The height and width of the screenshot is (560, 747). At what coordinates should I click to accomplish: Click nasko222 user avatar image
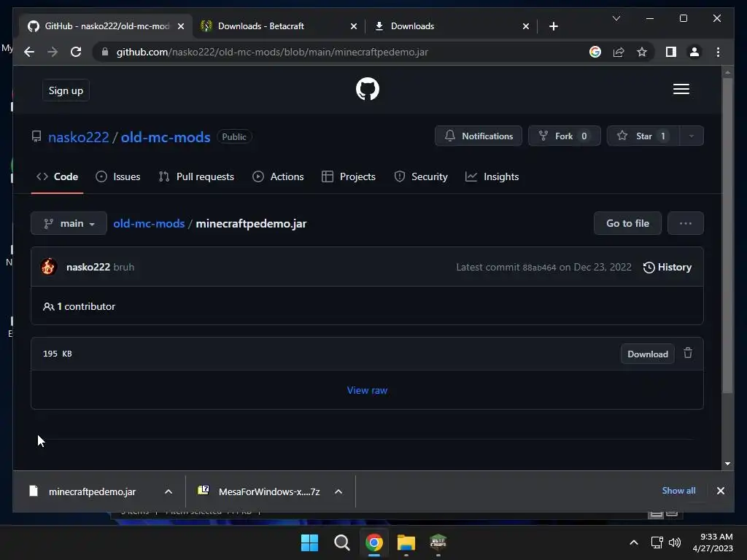(49, 267)
